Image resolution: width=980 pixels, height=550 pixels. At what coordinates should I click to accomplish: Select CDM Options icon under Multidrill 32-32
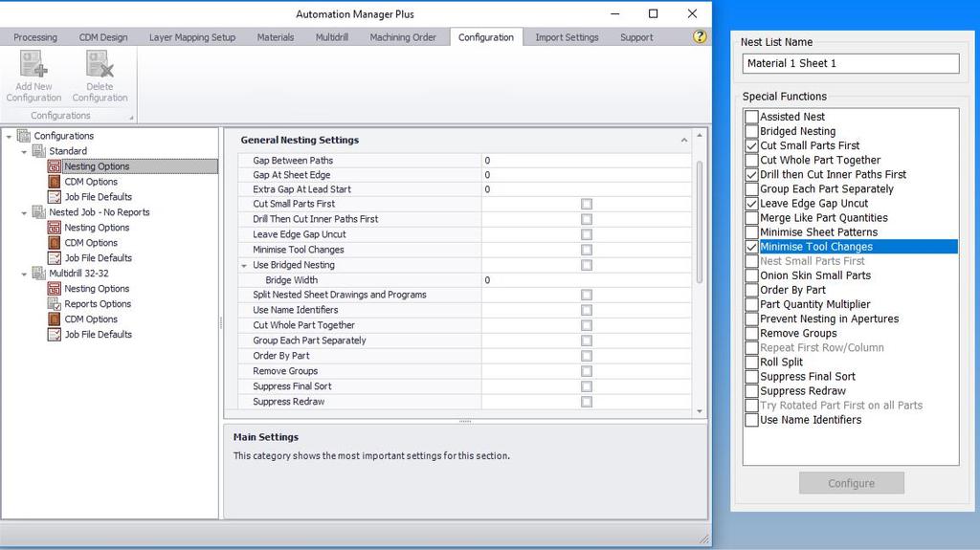pyautogui.click(x=55, y=319)
